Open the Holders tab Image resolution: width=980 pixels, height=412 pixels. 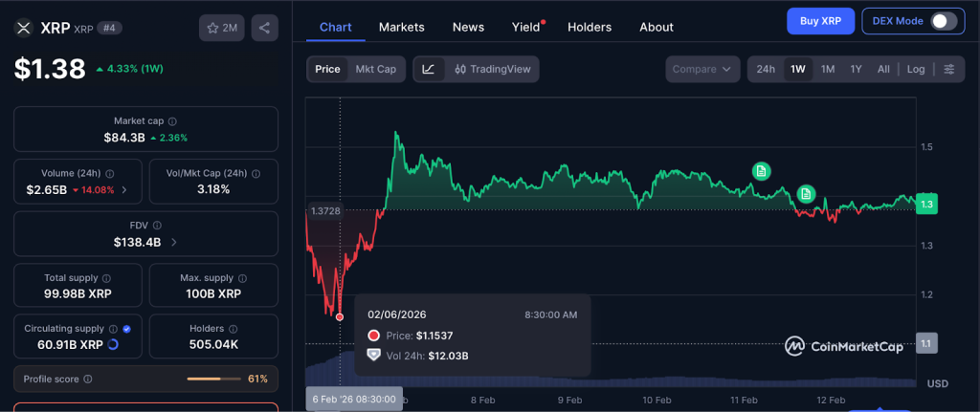click(x=589, y=27)
